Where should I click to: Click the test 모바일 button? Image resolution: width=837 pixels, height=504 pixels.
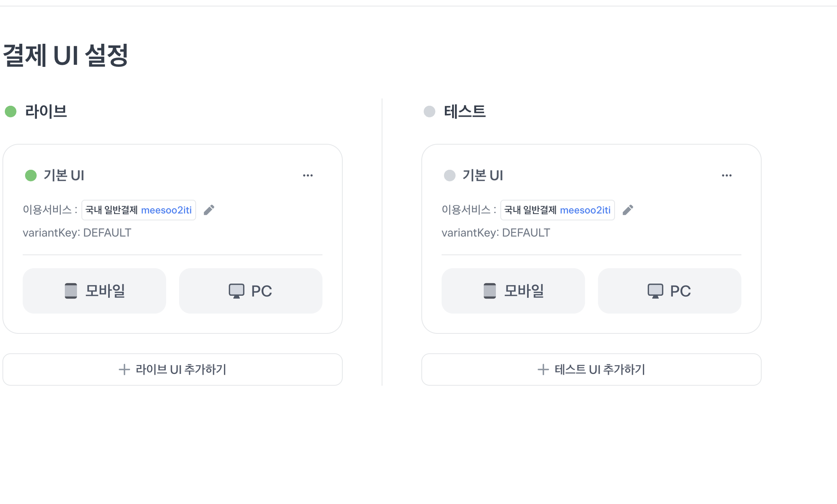coord(513,290)
